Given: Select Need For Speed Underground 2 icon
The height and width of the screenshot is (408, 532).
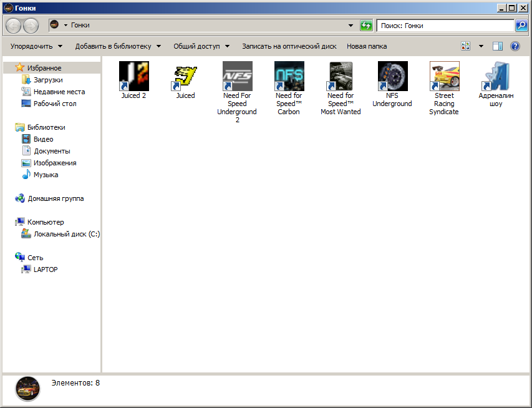Looking at the screenshot, I should [237, 76].
